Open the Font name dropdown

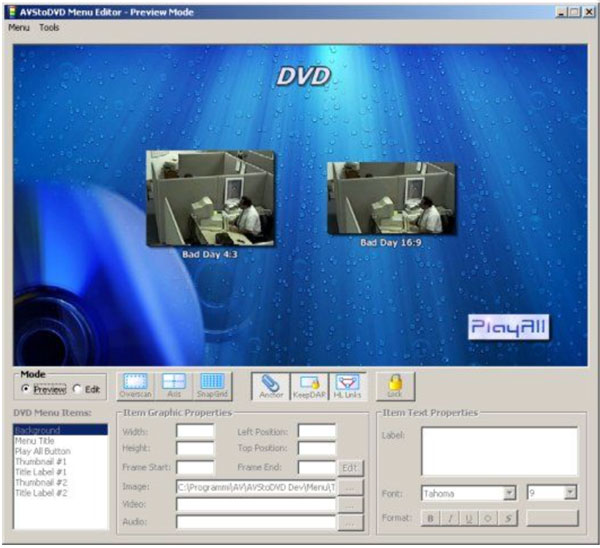tap(509, 493)
